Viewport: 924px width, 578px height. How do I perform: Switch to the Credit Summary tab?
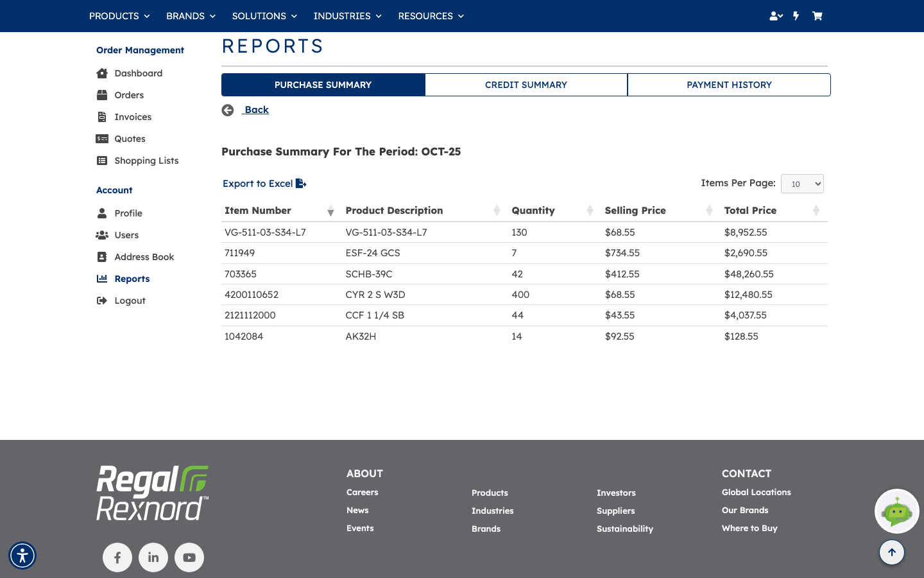coord(526,85)
